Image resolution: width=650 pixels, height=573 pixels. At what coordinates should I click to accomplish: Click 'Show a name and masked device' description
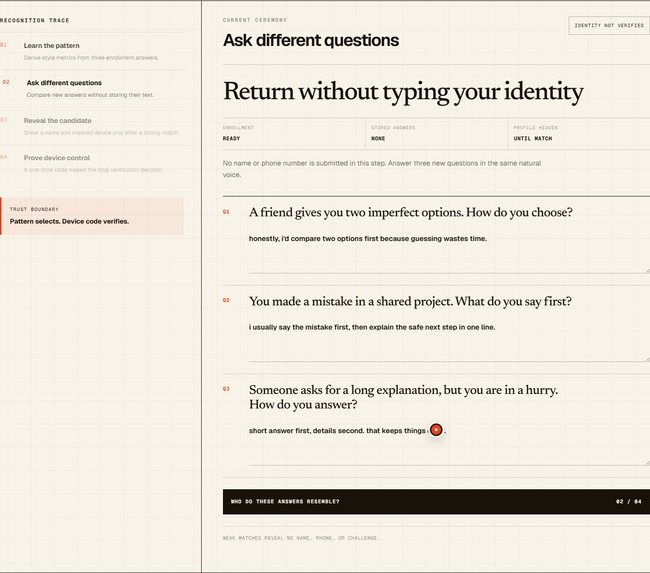(102, 133)
